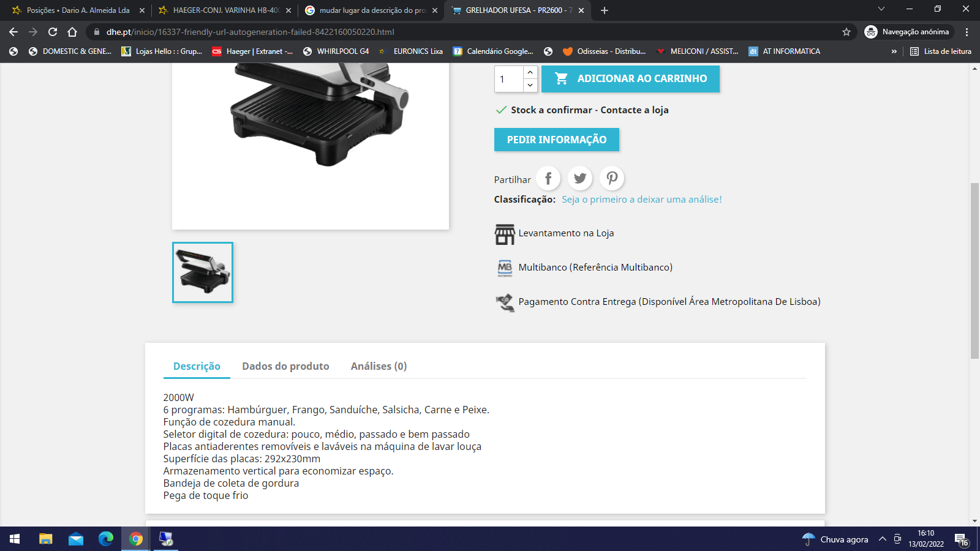Click the Multibanco MB logo icon
Image resolution: width=980 pixels, height=551 pixels.
[x=505, y=268]
